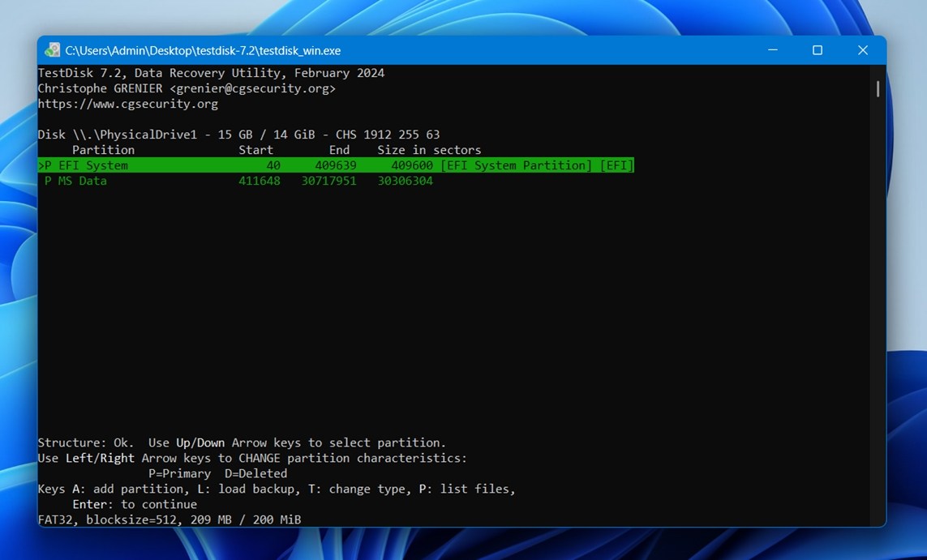This screenshot has width=927, height=560.
Task: Click the End column header
Action: click(339, 149)
